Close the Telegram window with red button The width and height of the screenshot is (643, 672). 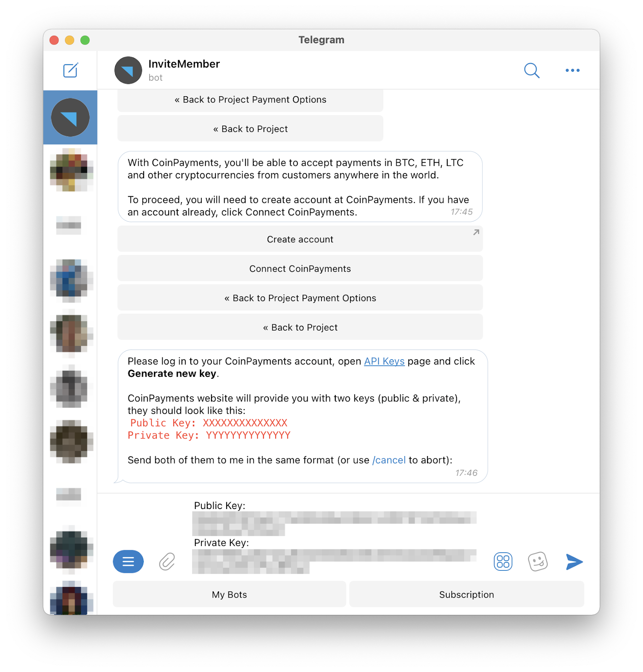pos(54,40)
